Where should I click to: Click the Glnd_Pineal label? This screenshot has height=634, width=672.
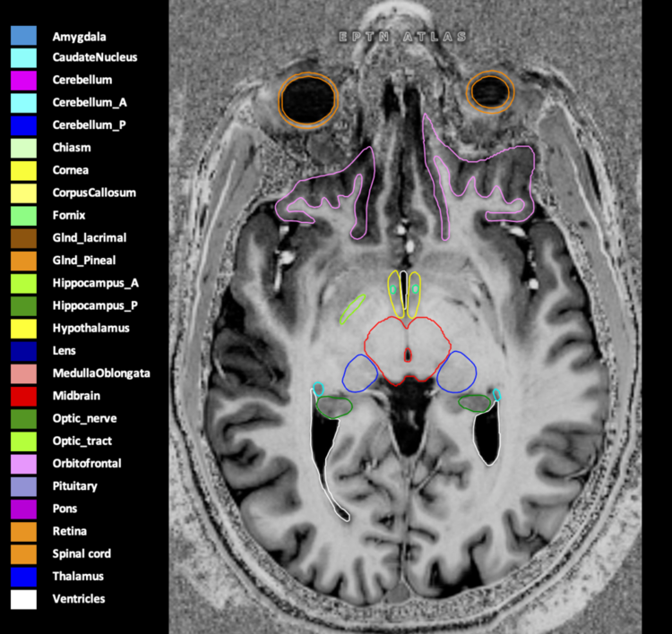point(84,261)
